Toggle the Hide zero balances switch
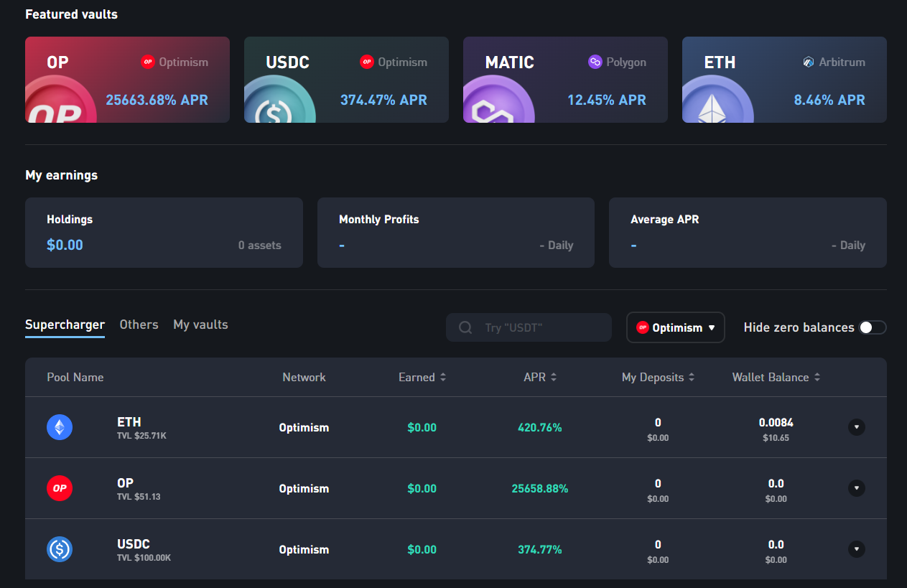This screenshot has height=588, width=907. (873, 327)
